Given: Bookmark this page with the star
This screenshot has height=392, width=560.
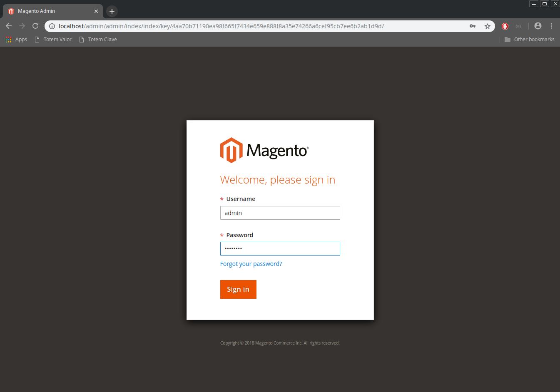Looking at the screenshot, I should [488, 26].
